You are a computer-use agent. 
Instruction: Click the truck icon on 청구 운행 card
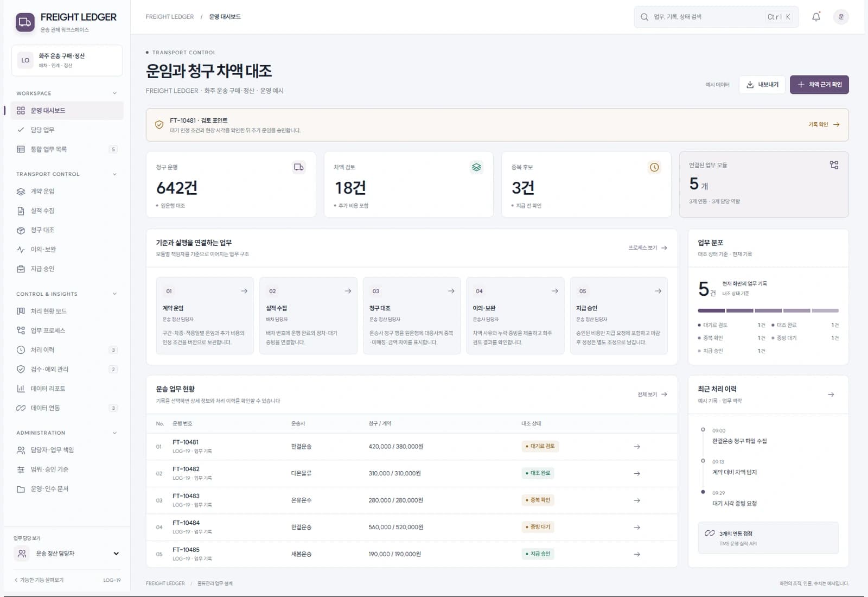coord(299,167)
